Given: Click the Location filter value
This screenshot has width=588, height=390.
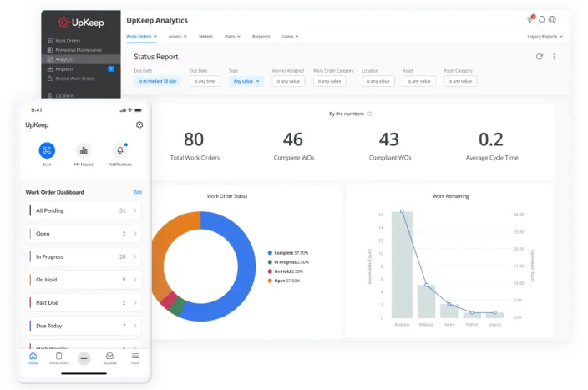Looking at the screenshot, I should pyautogui.click(x=378, y=81).
